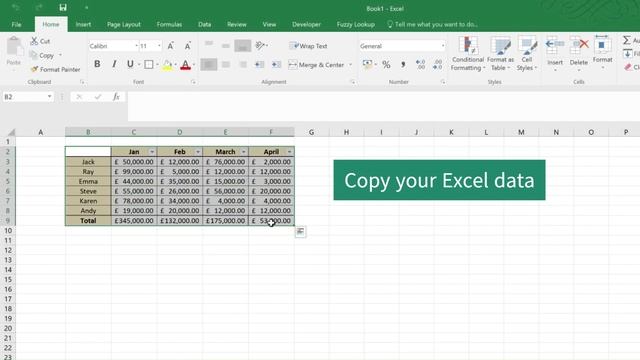This screenshot has height=360, width=640.
Task: Toggle Underline formatting
Action: 130,64
